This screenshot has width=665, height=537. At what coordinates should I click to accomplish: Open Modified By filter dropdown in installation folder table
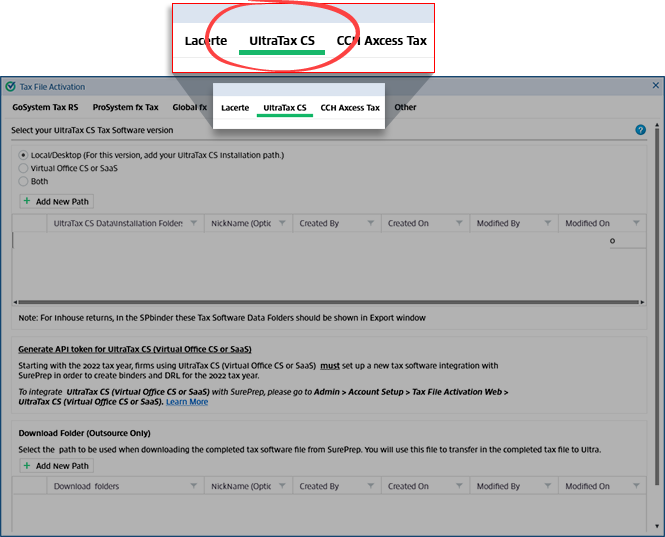(x=548, y=223)
